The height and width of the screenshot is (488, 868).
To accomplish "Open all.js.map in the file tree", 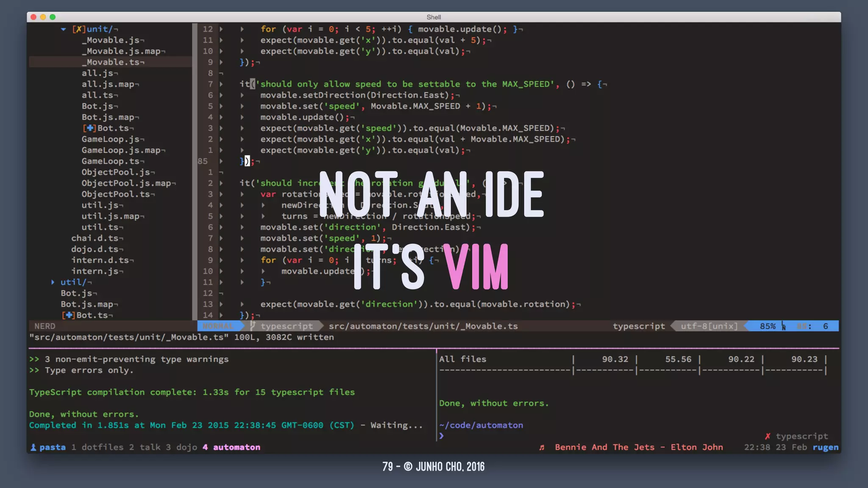I will (x=108, y=84).
